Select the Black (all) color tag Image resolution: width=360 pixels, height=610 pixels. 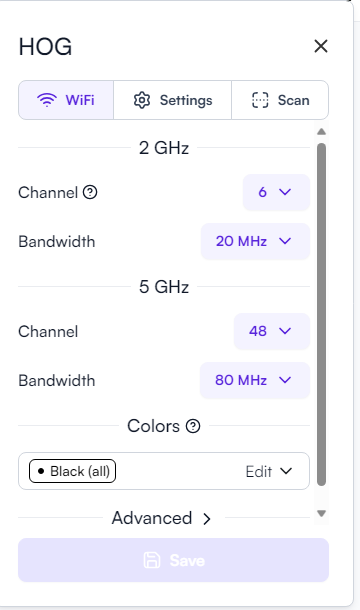pos(72,472)
